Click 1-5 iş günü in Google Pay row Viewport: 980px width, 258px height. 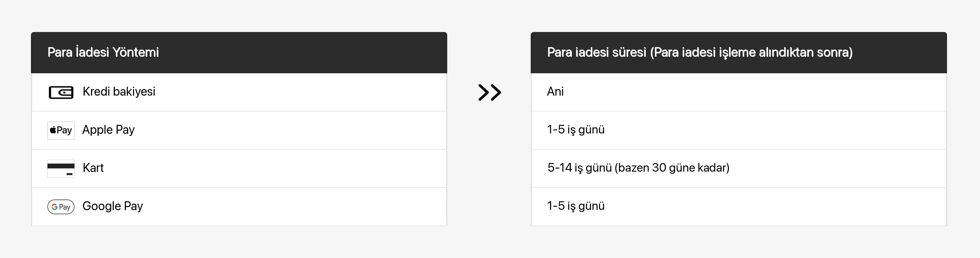click(x=576, y=206)
